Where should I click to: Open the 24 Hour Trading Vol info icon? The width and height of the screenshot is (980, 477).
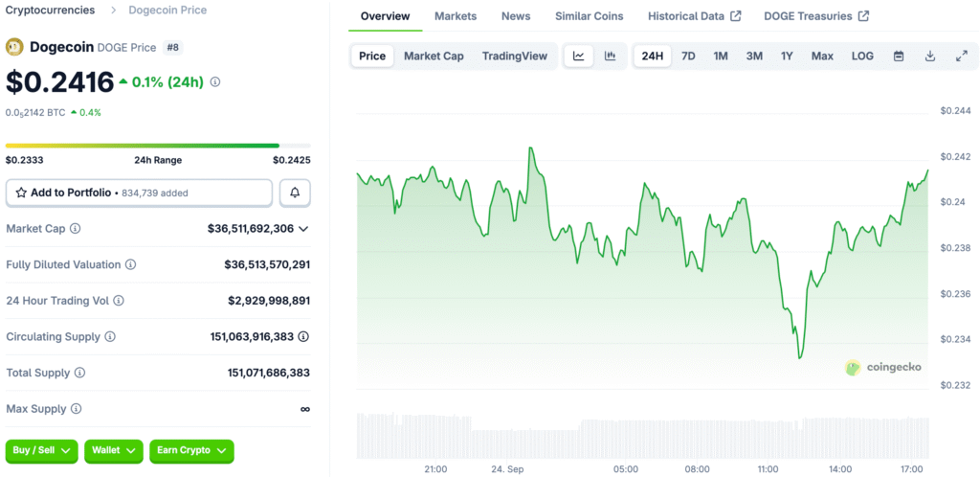pos(119,301)
